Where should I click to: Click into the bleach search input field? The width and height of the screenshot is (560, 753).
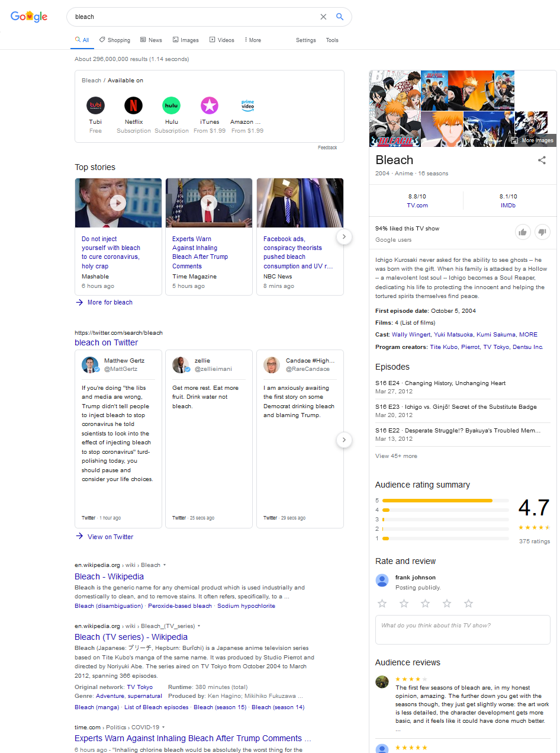(x=195, y=17)
